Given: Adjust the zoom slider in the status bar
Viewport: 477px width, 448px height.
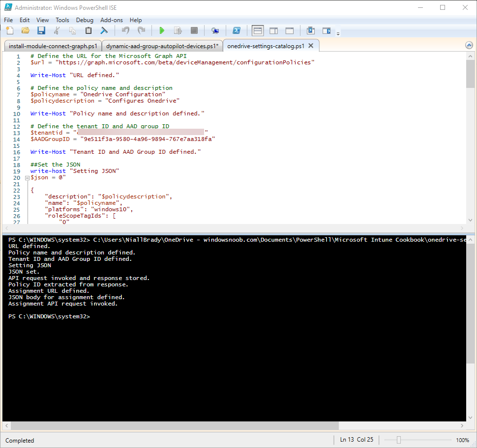Looking at the screenshot, I should [x=398, y=440].
